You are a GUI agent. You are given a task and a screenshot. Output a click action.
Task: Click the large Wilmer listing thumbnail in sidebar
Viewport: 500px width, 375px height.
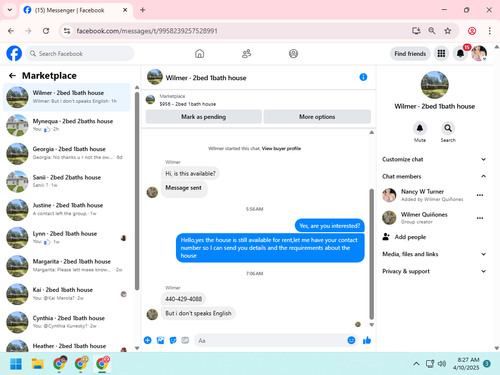point(435,85)
